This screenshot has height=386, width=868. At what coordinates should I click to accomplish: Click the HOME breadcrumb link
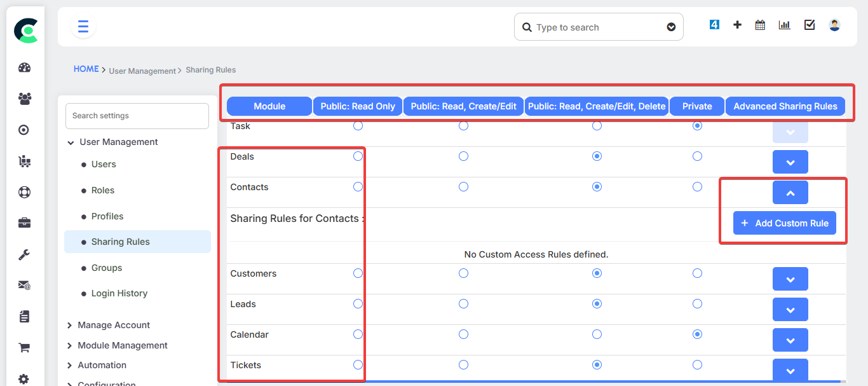[x=86, y=69]
